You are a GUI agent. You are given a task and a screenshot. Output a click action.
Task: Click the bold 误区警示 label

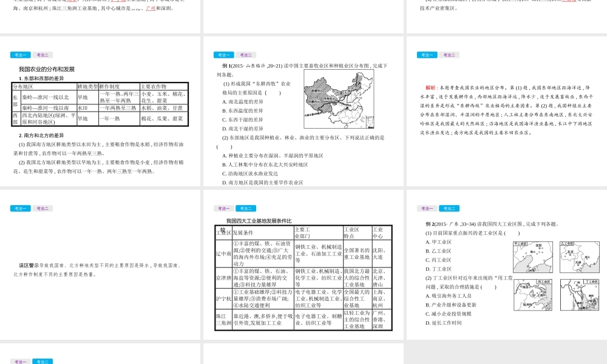click(x=29, y=265)
